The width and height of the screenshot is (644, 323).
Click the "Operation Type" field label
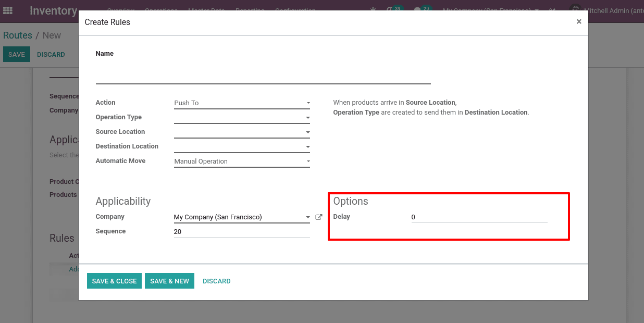(119, 117)
